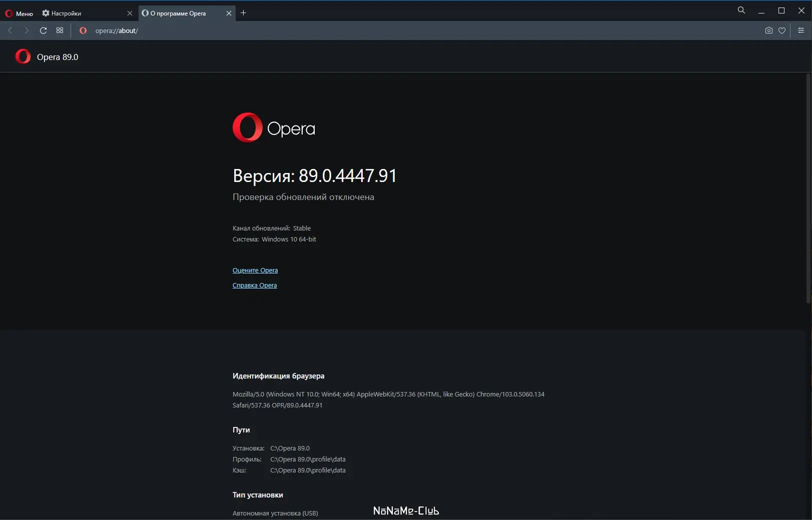Open a new tab with plus button
Image resolution: width=812 pixels, height=520 pixels.
(x=244, y=13)
